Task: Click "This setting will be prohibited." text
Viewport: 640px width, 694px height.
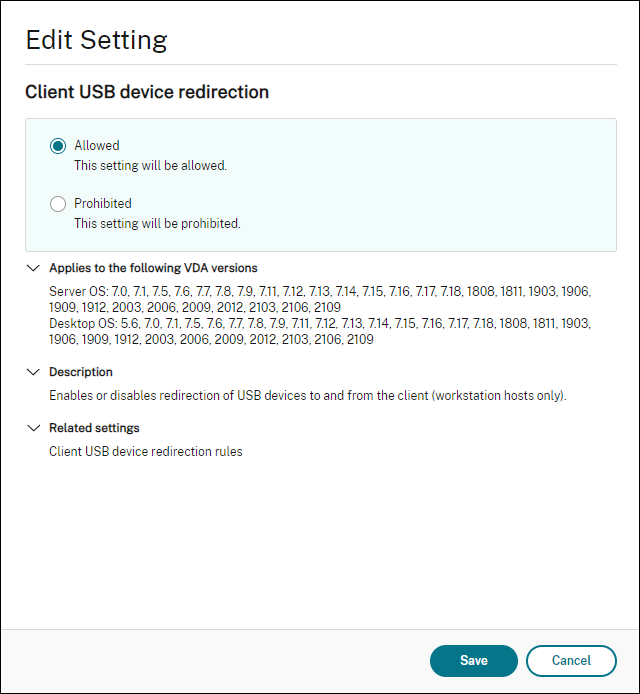Action: coord(157,224)
